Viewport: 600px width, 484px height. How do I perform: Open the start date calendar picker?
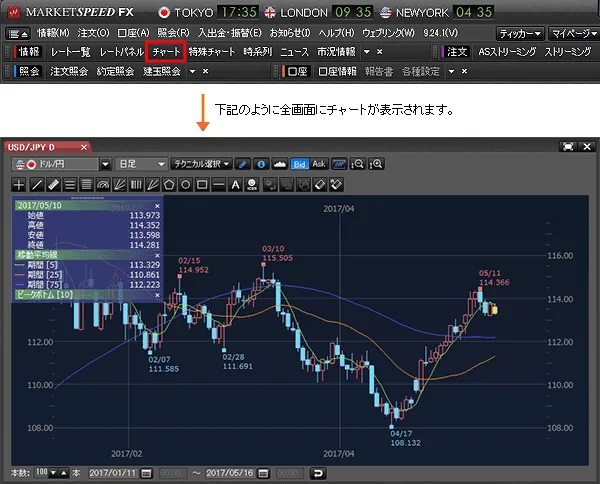146,472
